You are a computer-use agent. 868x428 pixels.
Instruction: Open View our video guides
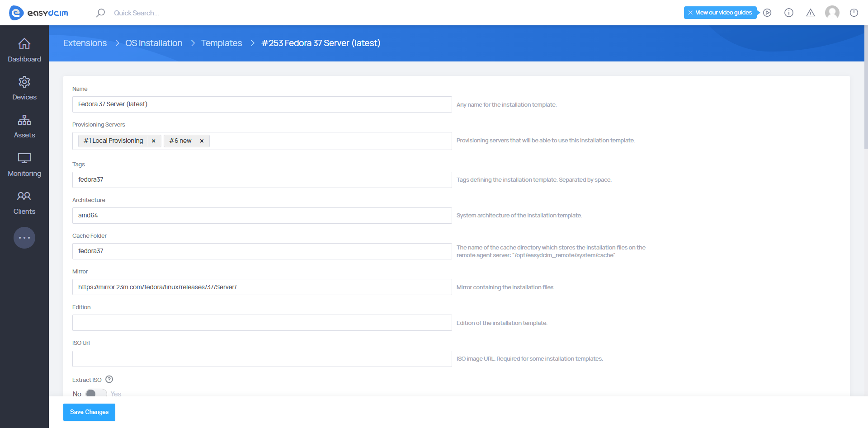(x=723, y=13)
